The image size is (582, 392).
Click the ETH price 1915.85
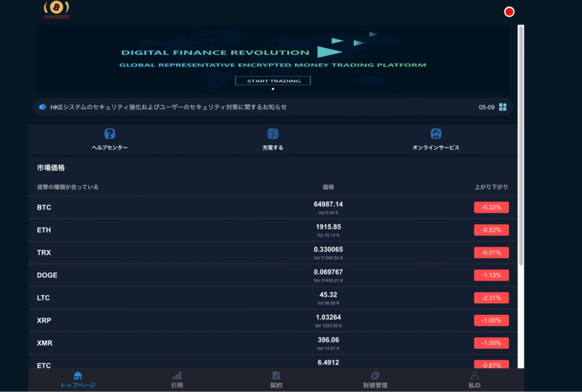pos(328,227)
